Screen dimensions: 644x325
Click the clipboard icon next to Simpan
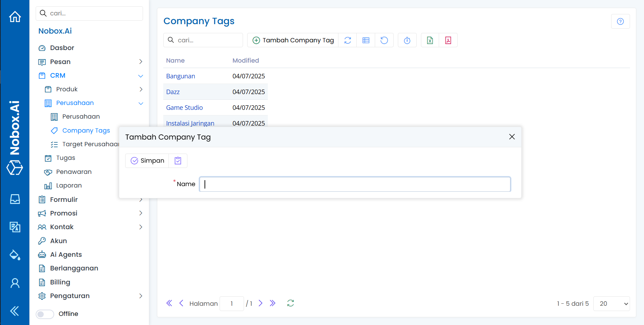coord(178,161)
